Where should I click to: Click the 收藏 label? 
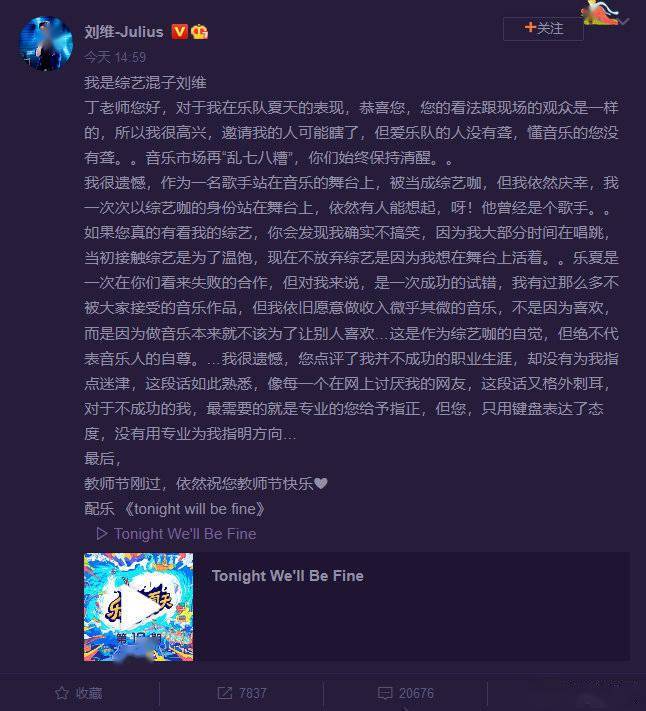(x=89, y=693)
